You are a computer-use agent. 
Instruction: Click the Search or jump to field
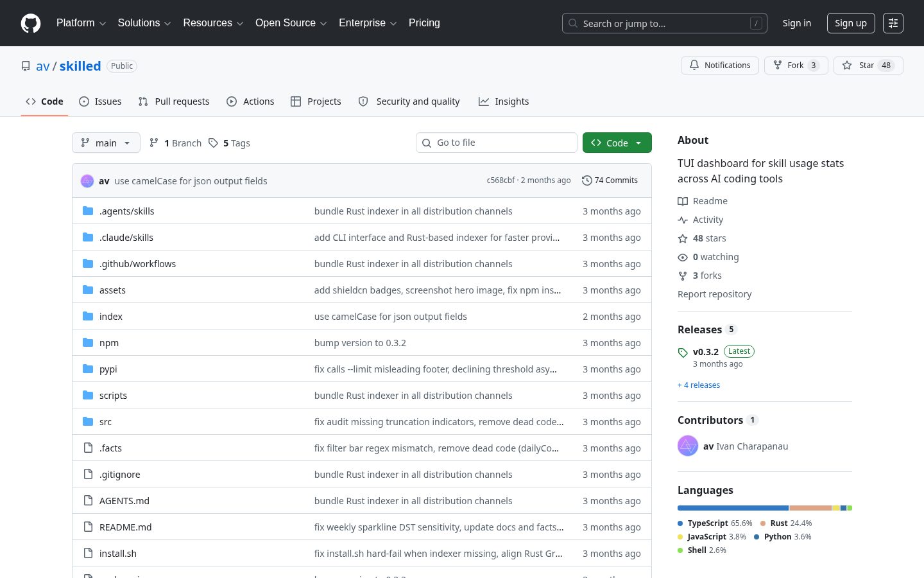click(665, 23)
